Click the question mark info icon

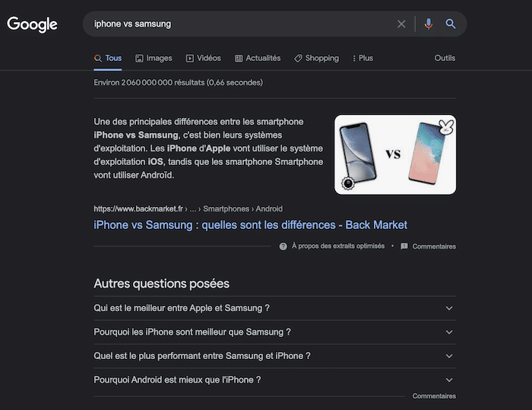(283, 246)
